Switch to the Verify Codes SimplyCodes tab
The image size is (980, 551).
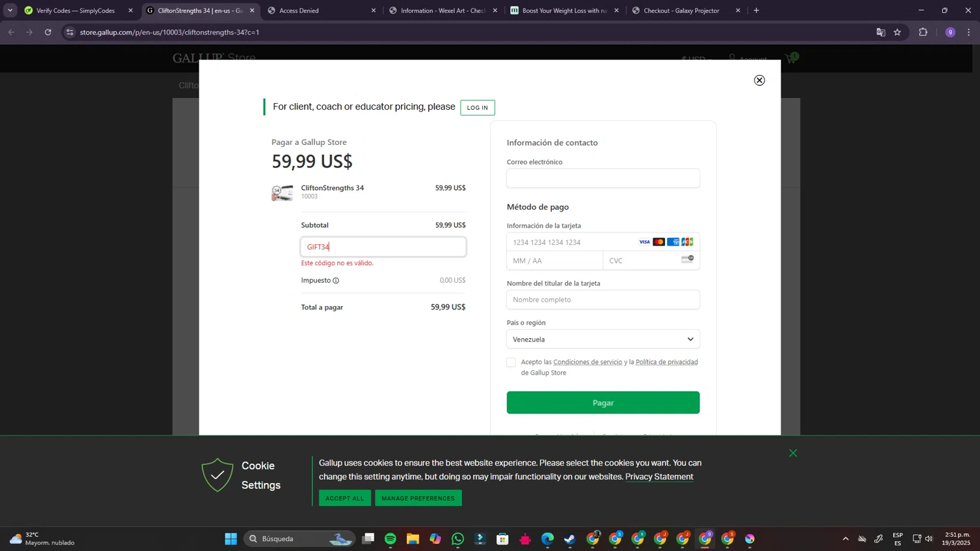click(x=76, y=10)
